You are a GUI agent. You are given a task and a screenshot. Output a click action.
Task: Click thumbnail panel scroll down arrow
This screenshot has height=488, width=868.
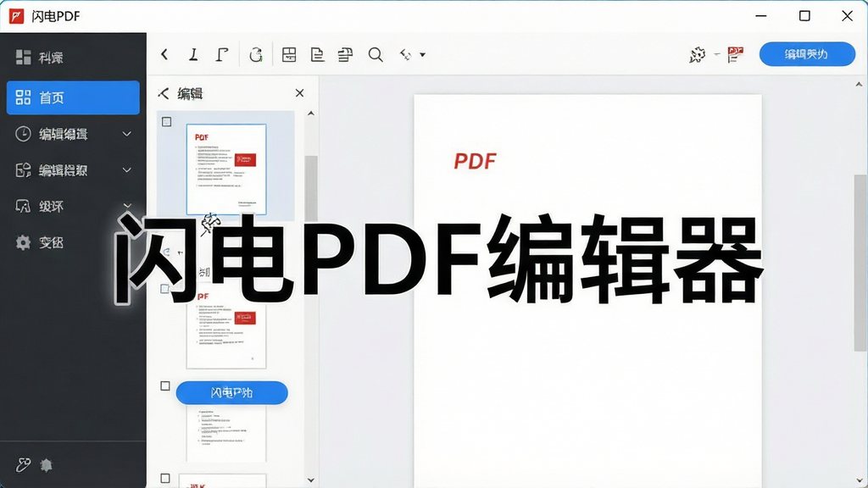click(310, 480)
